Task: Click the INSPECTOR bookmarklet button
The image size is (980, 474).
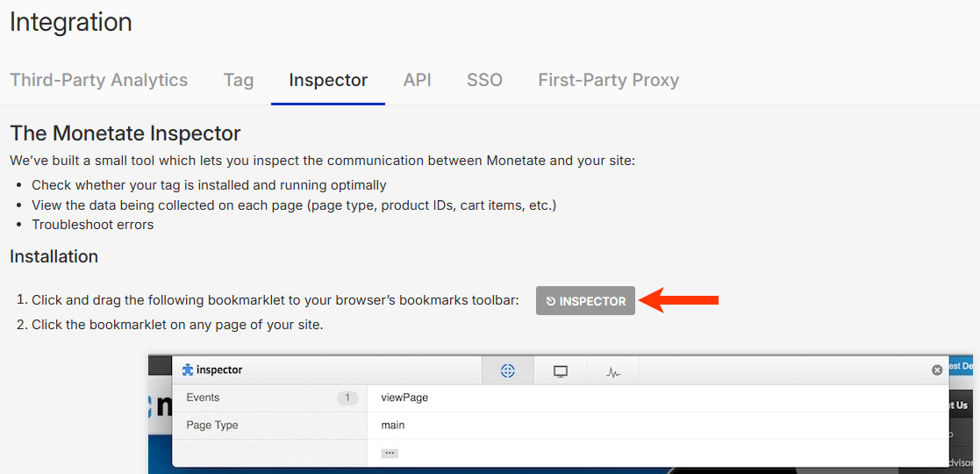Action: coord(585,301)
